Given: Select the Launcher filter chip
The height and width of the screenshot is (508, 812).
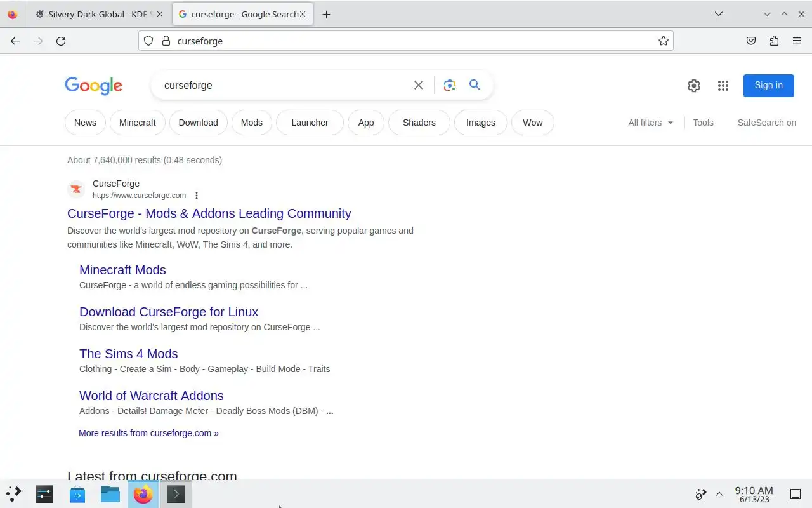Looking at the screenshot, I should click(x=310, y=123).
